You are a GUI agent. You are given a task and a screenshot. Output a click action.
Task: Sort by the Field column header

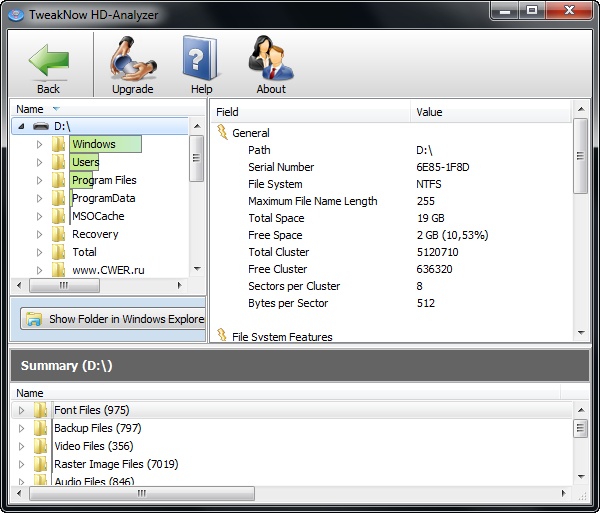228,112
